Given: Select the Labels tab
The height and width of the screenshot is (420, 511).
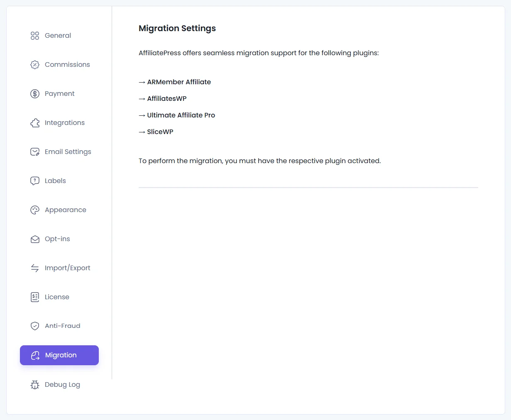Looking at the screenshot, I should (x=59, y=181).
